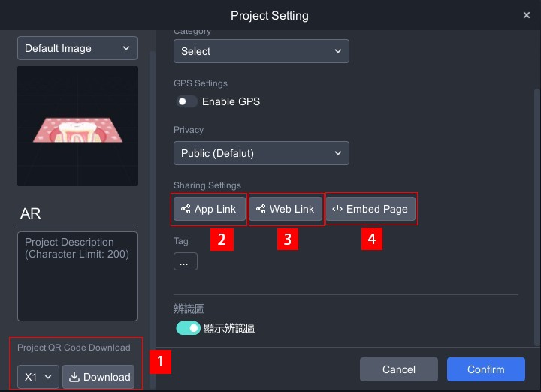
Task: Close the Project Setting dialog
Action: (x=526, y=15)
